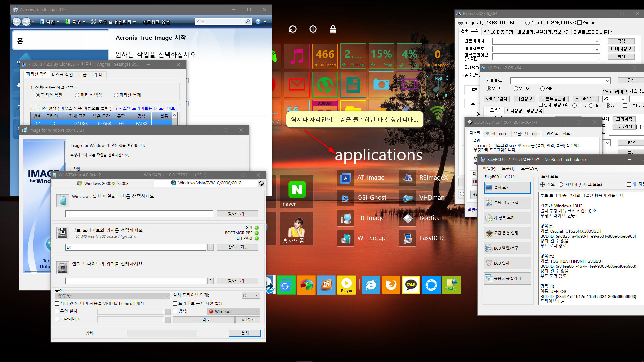Image resolution: width=644 pixels, height=362 pixels.
Task: Switch to 디스크 작업 tab in CGI
Action: click(x=62, y=75)
